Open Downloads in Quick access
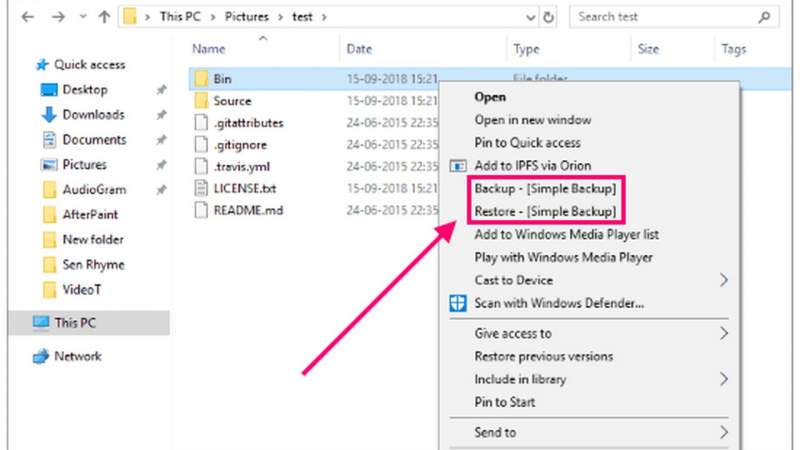Image resolution: width=800 pixels, height=450 pixels. point(93,115)
